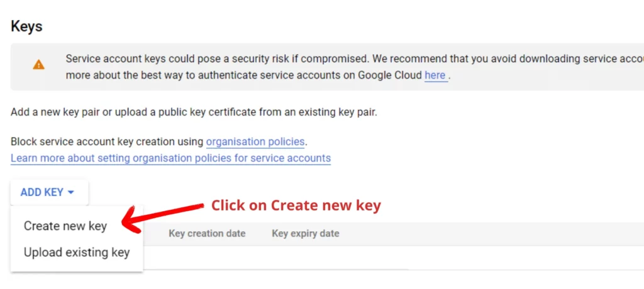Click the red "Click on Create new key" text

[x=296, y=205]
